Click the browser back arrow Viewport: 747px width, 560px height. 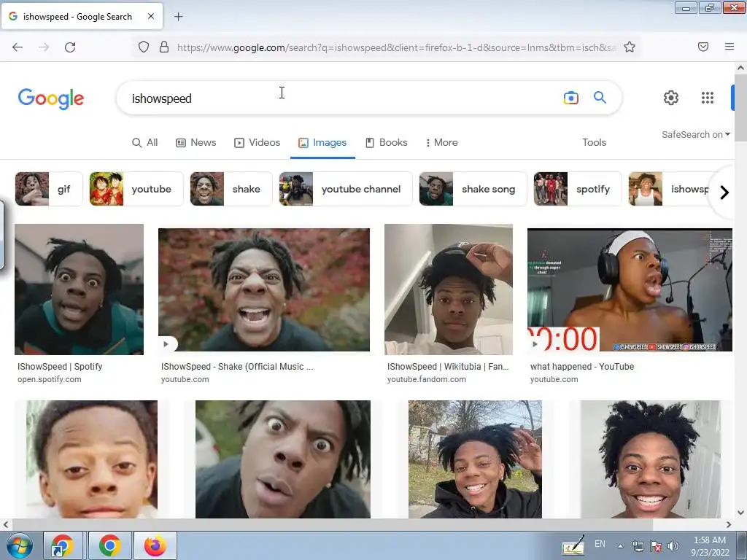click(18, 47)
